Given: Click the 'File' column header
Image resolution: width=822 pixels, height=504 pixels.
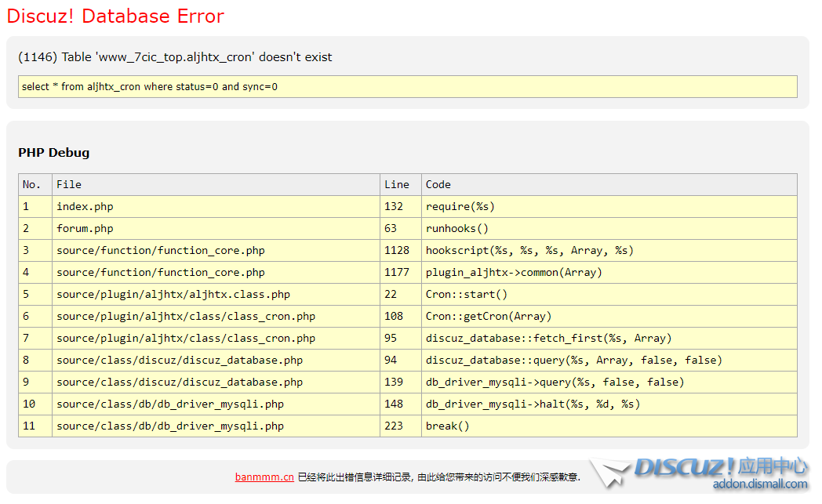Looking at the screenshot, I should coord(69,184).
